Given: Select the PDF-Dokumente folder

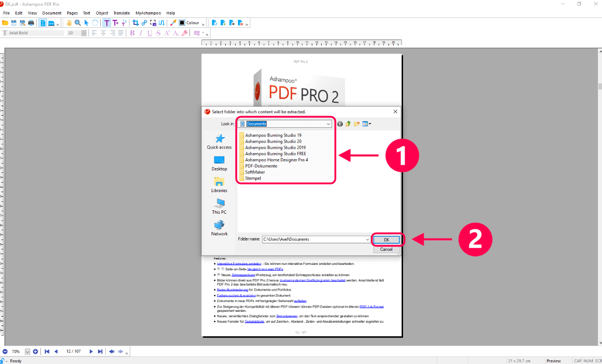Looking at the screenshot, I should click(261, 166).
